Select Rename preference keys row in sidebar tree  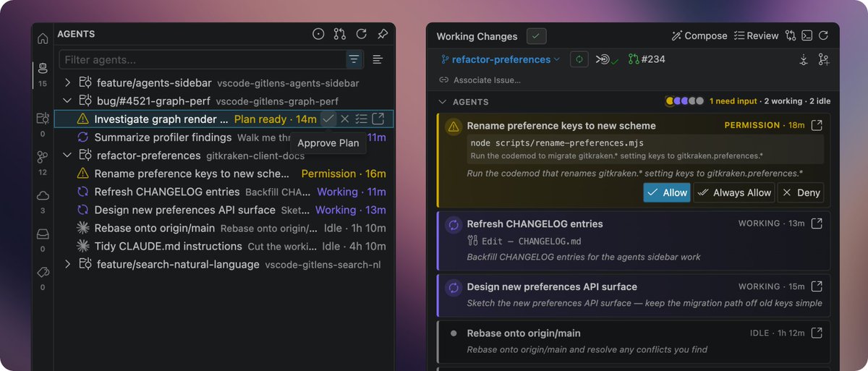click(x=225, y=174)
